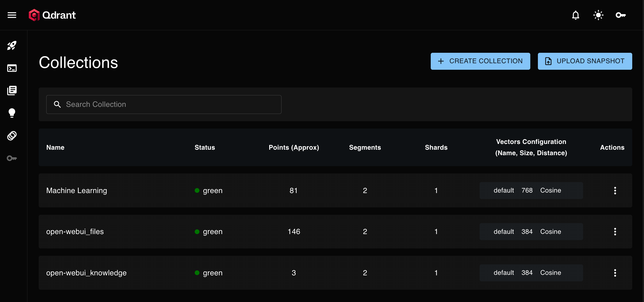Image resolution: width=644 pixels, height=302 pixels.
Task: Open the open-webui_files collection
Action: (x=75, y=231)
